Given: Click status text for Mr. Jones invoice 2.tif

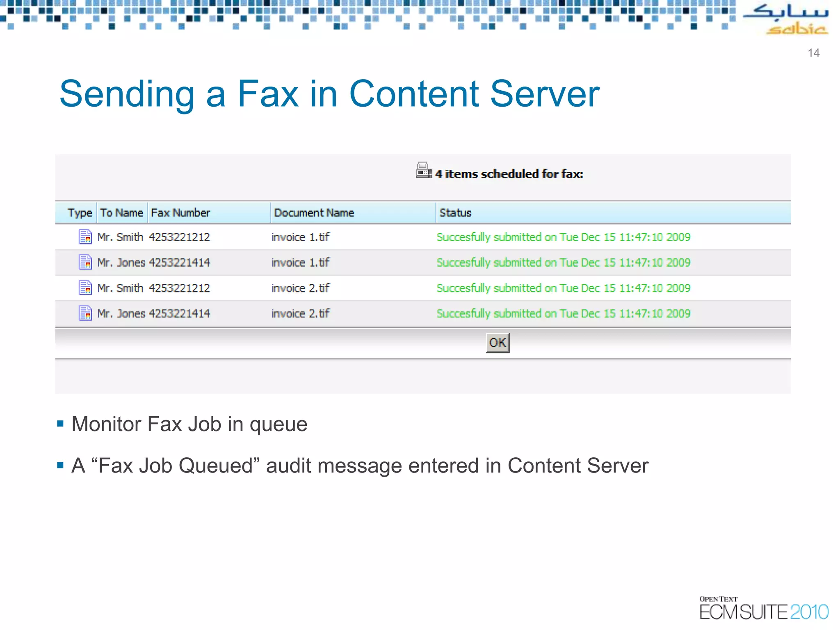Looking at the screenshot, I should tap(564, 313).
